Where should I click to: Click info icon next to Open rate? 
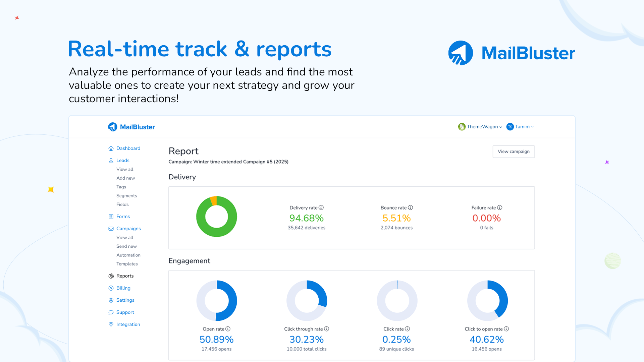228,329
